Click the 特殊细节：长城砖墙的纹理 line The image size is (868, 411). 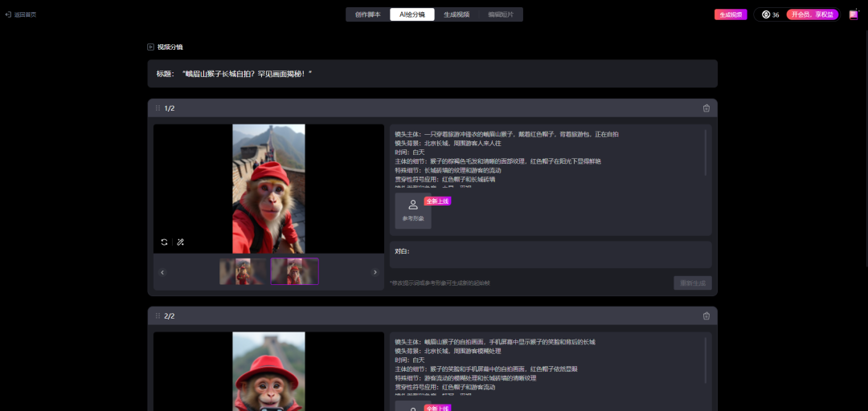449,170
